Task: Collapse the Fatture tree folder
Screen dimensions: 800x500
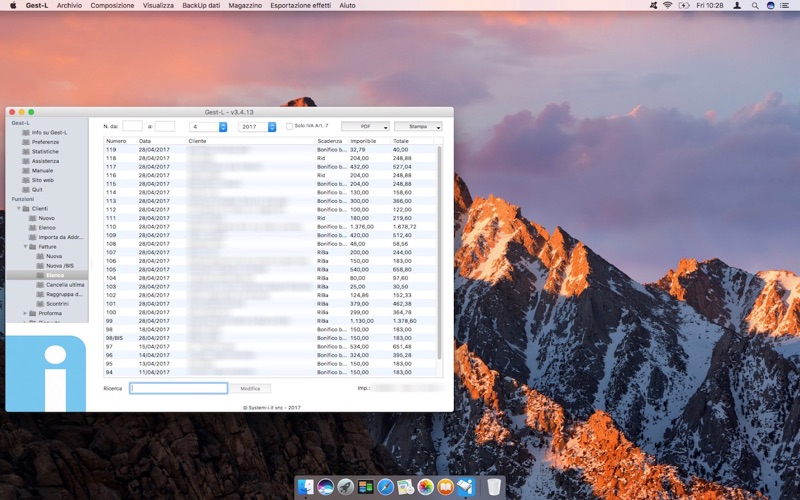Action: [26, 247]
